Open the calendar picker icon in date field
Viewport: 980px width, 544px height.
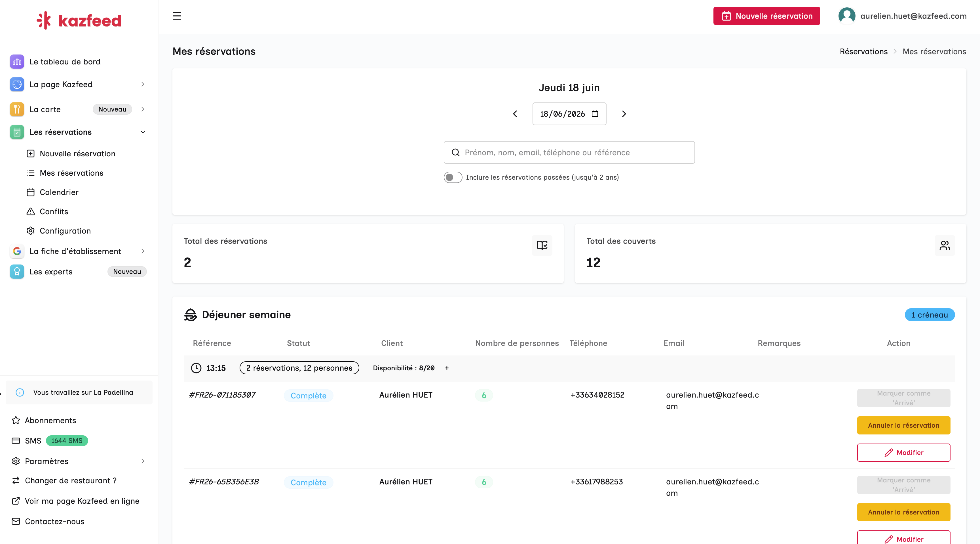tap(595, 114)
